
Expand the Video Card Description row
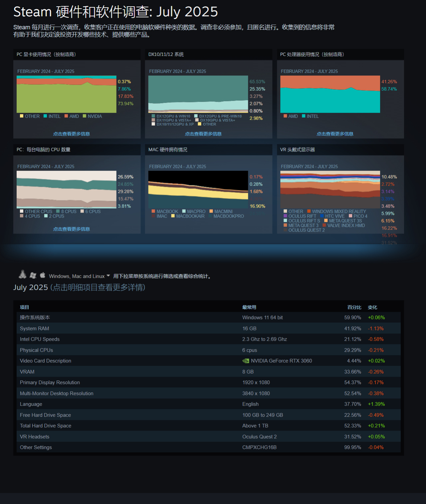pos(209,361)
